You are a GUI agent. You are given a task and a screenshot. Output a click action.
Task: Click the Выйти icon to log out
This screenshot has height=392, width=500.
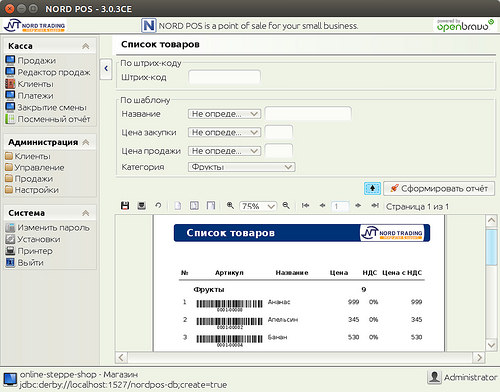coord(10,262)
